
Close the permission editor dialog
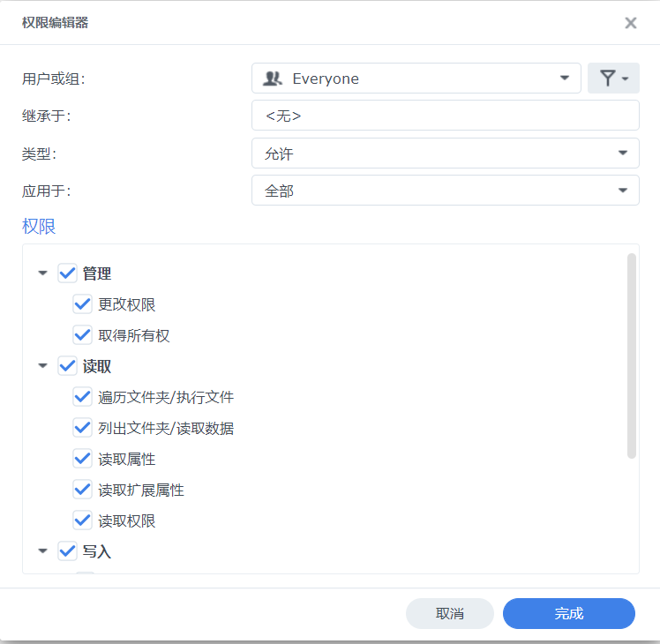(630, 23)
